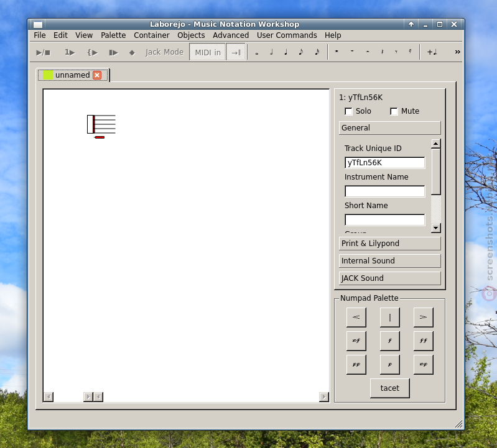Insert an eighth note from toolbar
Screen dimensions: 497x448
click(x=301, y=52)
